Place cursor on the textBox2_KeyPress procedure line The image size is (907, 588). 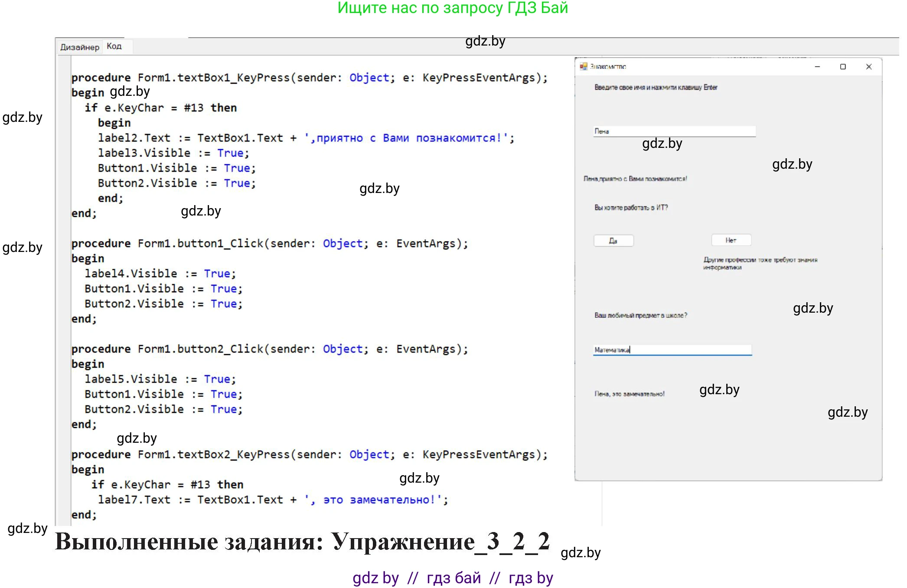[309, 454]
